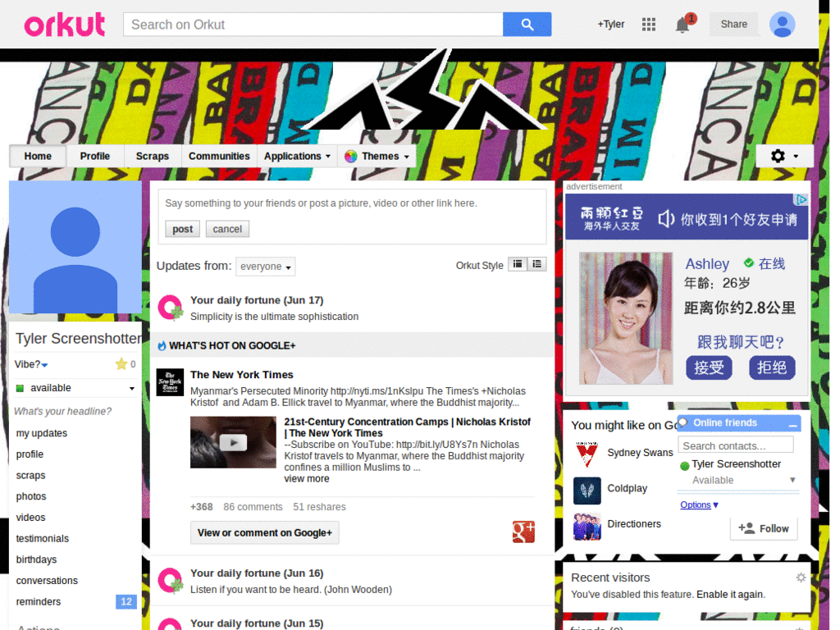The height and width of the screenshot is (630, 840).
Task: Click the AdChoices icon on the advertisement
Action: pos(801,200)
